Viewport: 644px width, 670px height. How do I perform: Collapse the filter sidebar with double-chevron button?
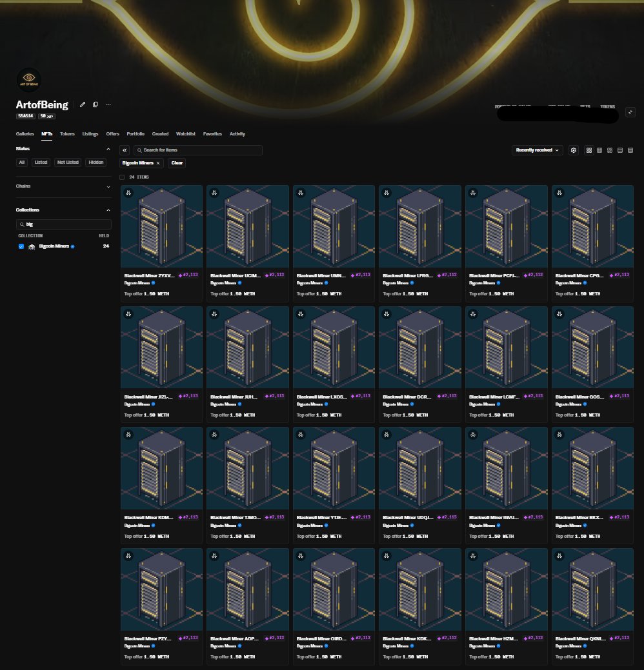pos(125,150)
